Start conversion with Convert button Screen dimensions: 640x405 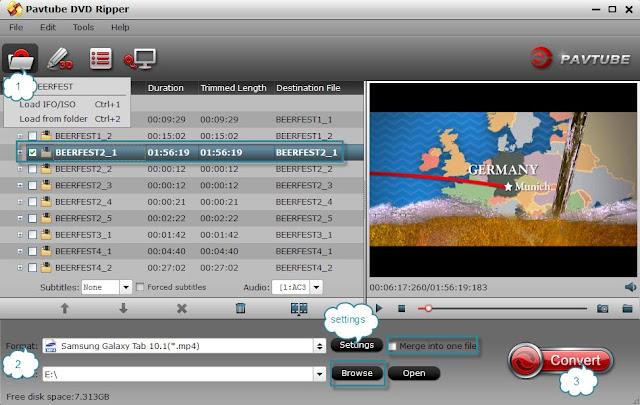(561, 360)
